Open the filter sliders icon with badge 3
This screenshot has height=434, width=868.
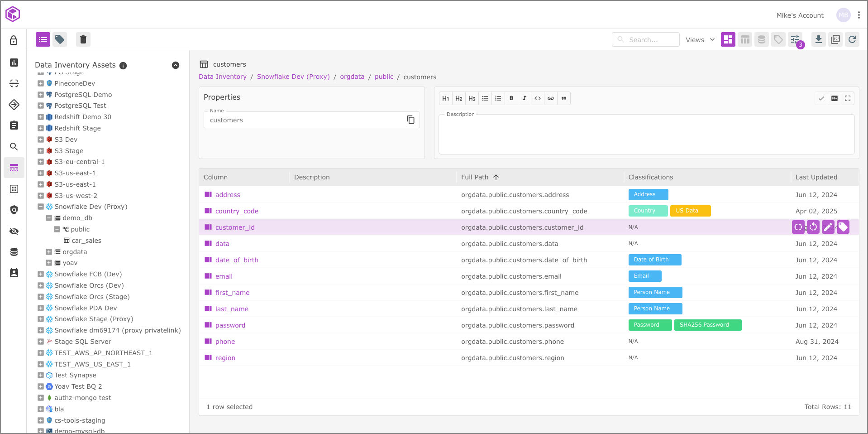click(x=795, y=39)
